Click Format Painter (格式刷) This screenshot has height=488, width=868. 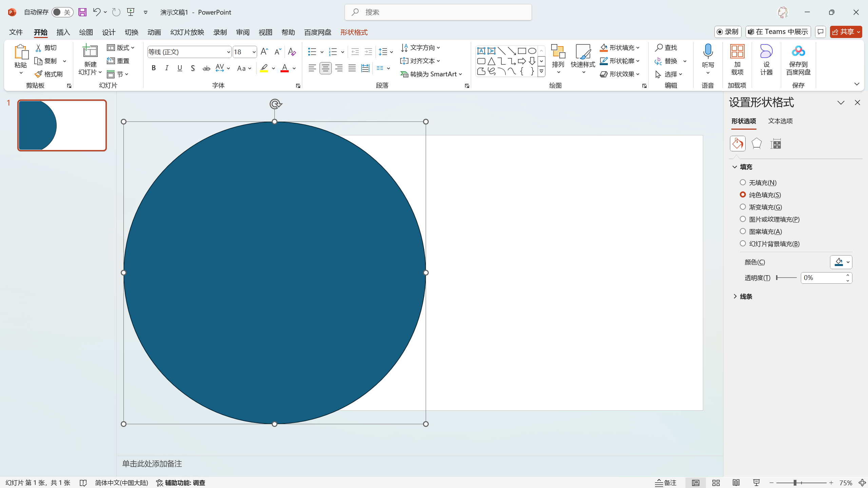point(49,74)
